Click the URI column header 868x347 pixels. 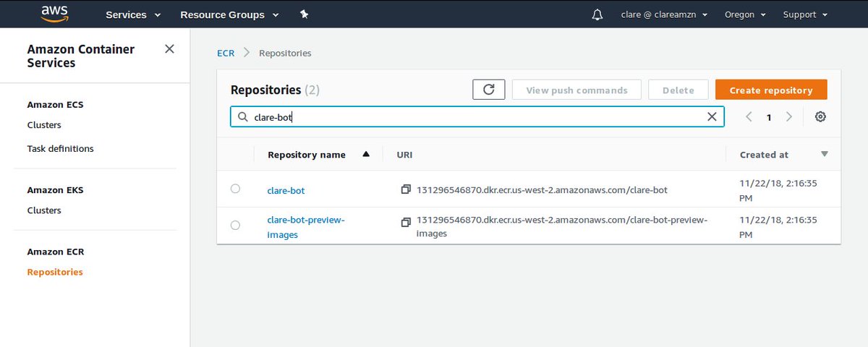404,155
